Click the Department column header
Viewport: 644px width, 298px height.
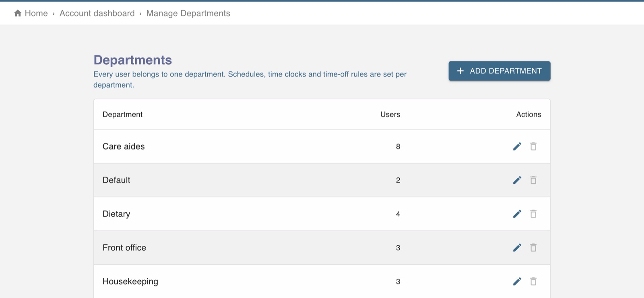click(x=122, y=115)
